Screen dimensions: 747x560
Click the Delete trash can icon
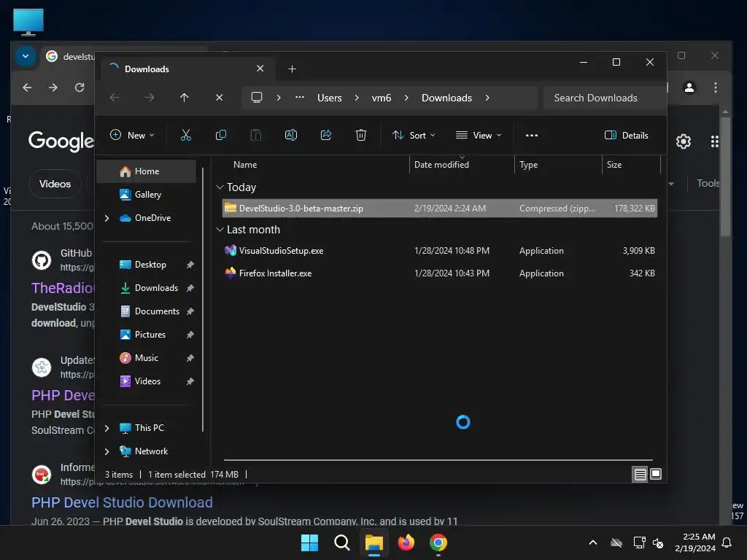[x=361, y=135]
